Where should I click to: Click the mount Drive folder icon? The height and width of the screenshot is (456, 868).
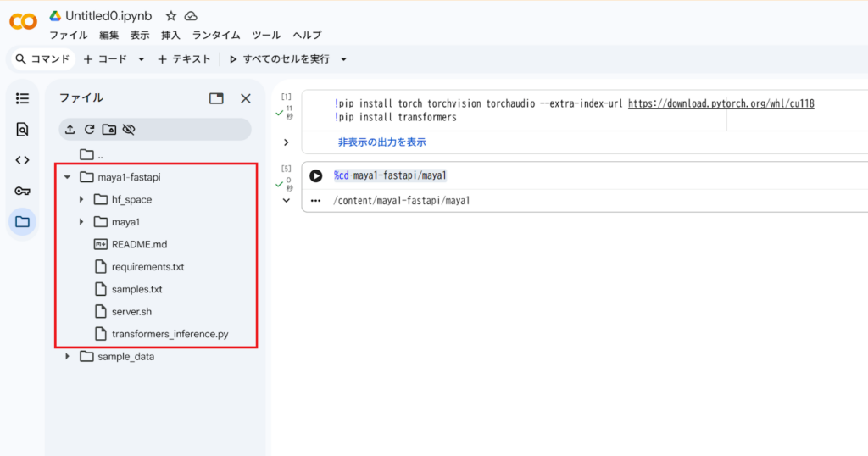109,130
